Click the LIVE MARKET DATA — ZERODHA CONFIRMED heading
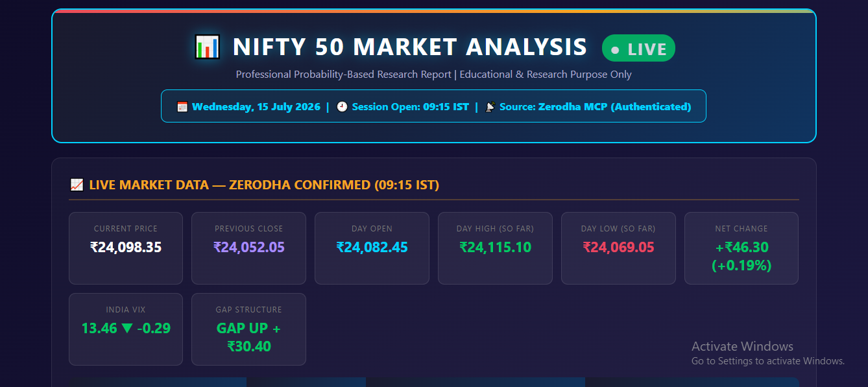This screenshot has width=868, height=387. click(x=264, y=185)
